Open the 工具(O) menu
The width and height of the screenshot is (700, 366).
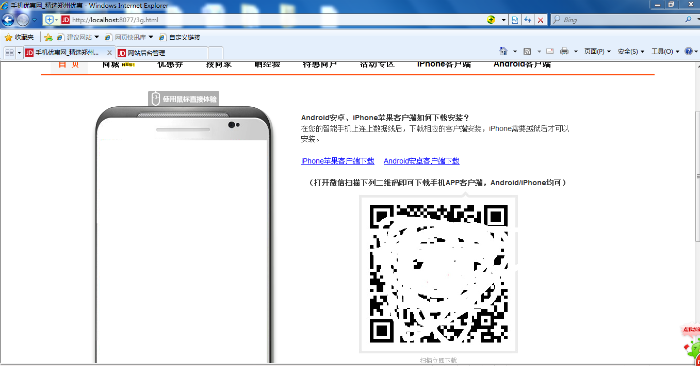[665, 51]
